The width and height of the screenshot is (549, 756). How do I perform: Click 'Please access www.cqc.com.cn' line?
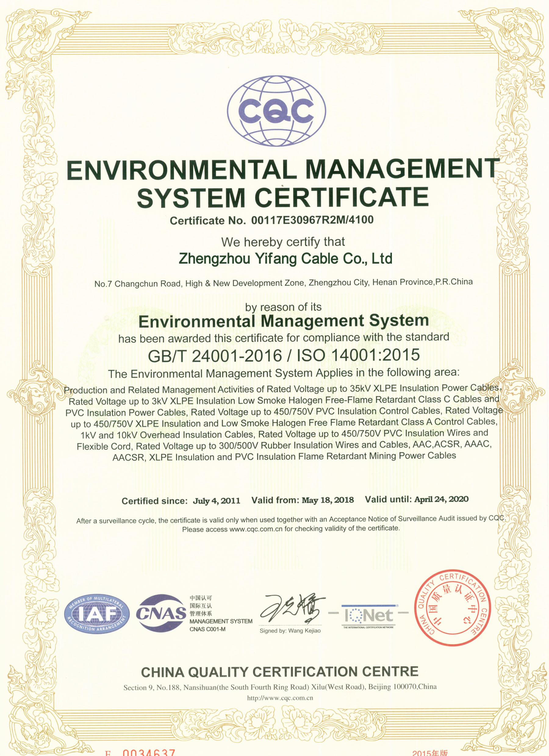[291, 529]
